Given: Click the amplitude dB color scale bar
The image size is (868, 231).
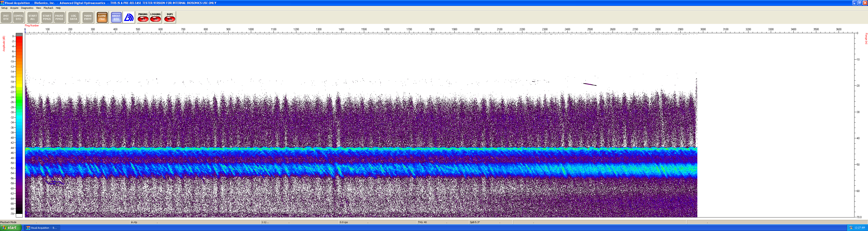Looking at the screenshot, I should click(19, 125).
